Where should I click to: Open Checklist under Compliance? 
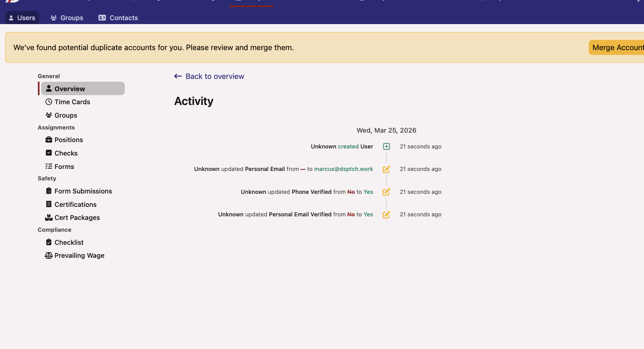tap(65, 242)
